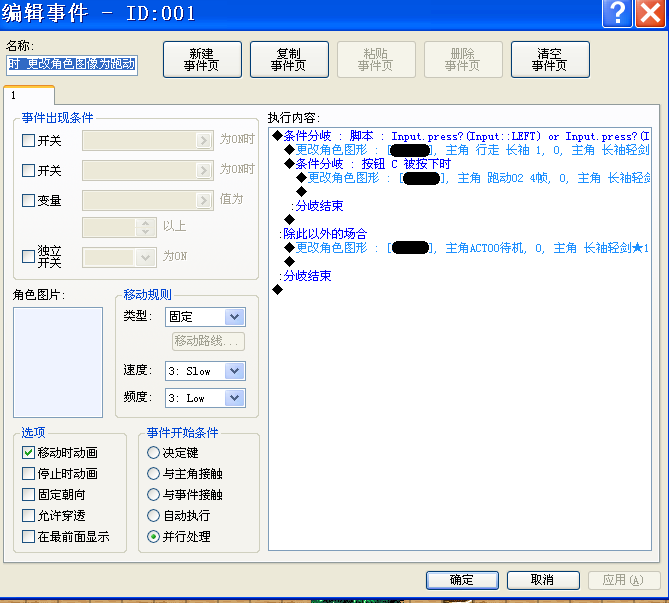This screenshot has height=603, width=669.
Task: Select 与主角接触 trigger radio button
Action: point(153,473)
